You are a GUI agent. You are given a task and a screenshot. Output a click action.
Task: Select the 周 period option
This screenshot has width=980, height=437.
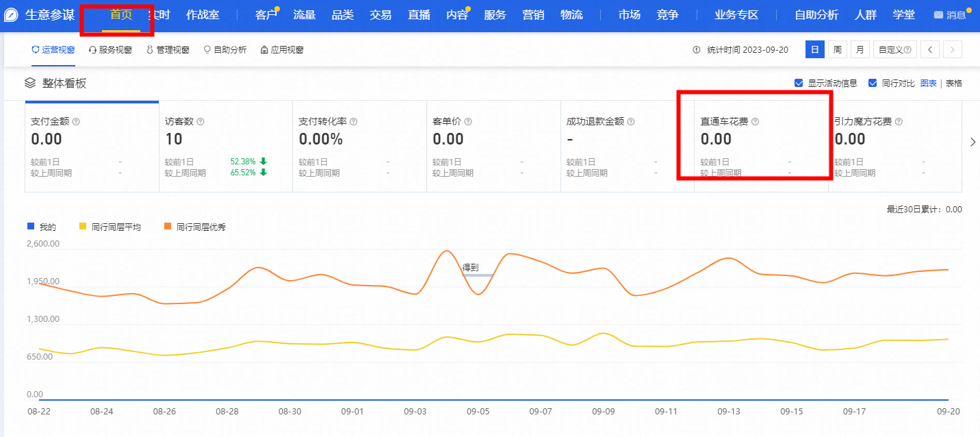tap(837, 49)
